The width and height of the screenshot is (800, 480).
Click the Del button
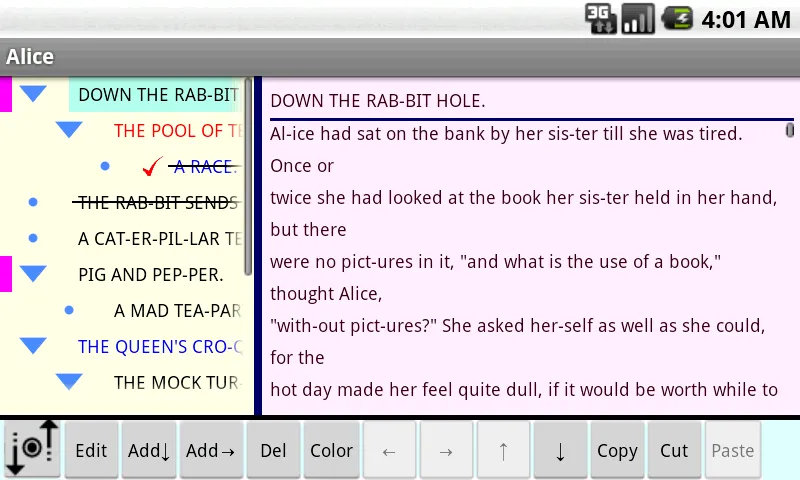[x=273, y=450]
